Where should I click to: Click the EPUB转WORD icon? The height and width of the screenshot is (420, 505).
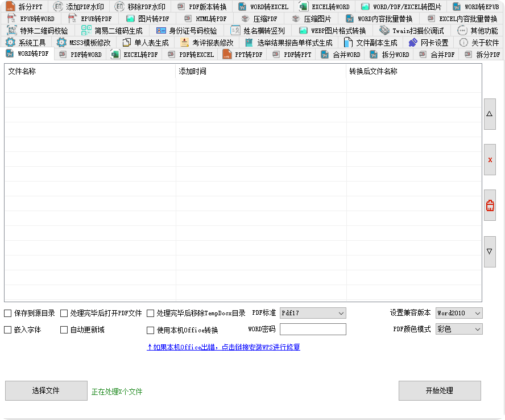[11, 18]
